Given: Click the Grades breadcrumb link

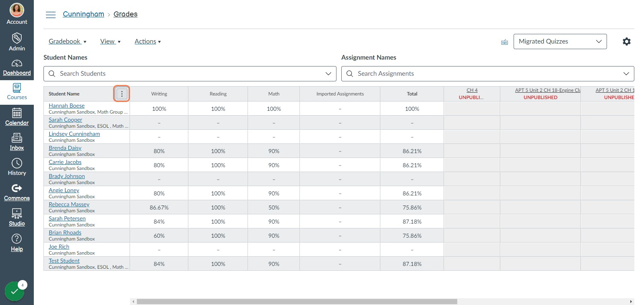Looking at the screenshot, I should tap(126, 14).
